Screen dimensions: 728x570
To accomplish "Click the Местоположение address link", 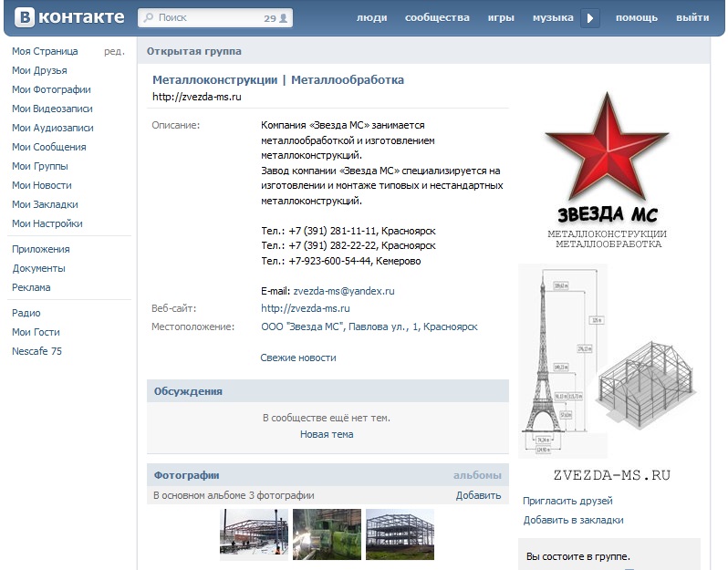I will [369, 326].
